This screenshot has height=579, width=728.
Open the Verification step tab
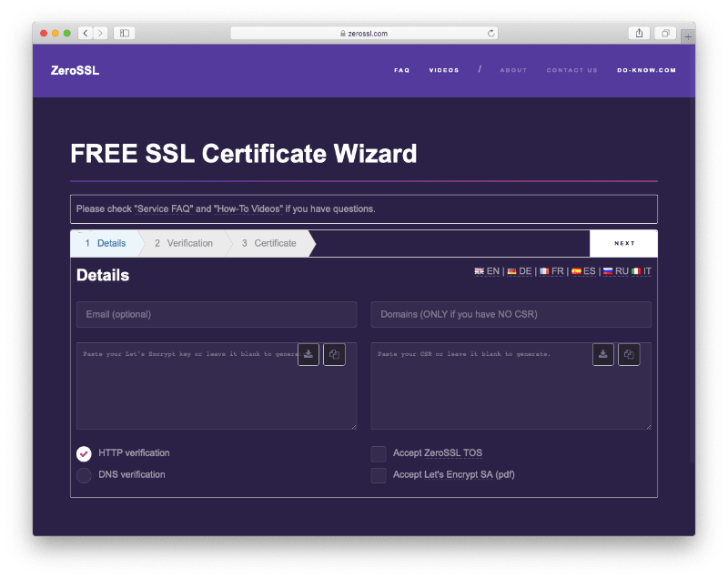click(x=184, y=243)
